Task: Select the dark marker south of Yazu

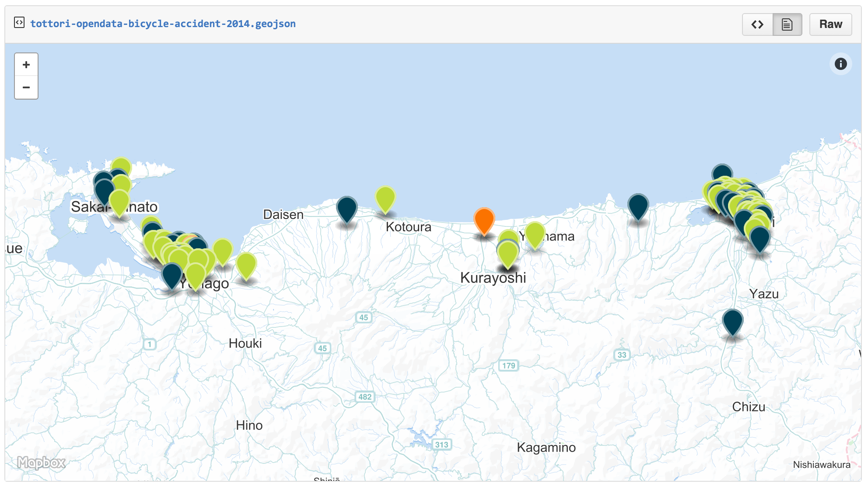Action: click(732, 321)
